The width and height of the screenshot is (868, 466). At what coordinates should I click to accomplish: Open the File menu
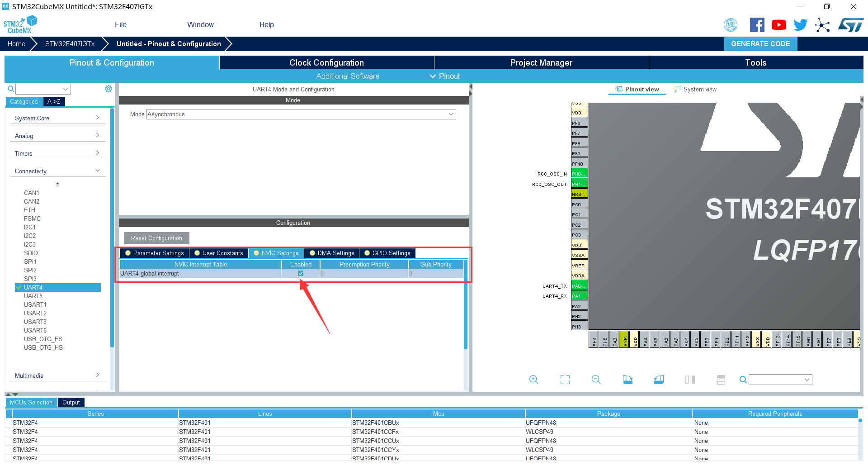[x=120, y=24]
